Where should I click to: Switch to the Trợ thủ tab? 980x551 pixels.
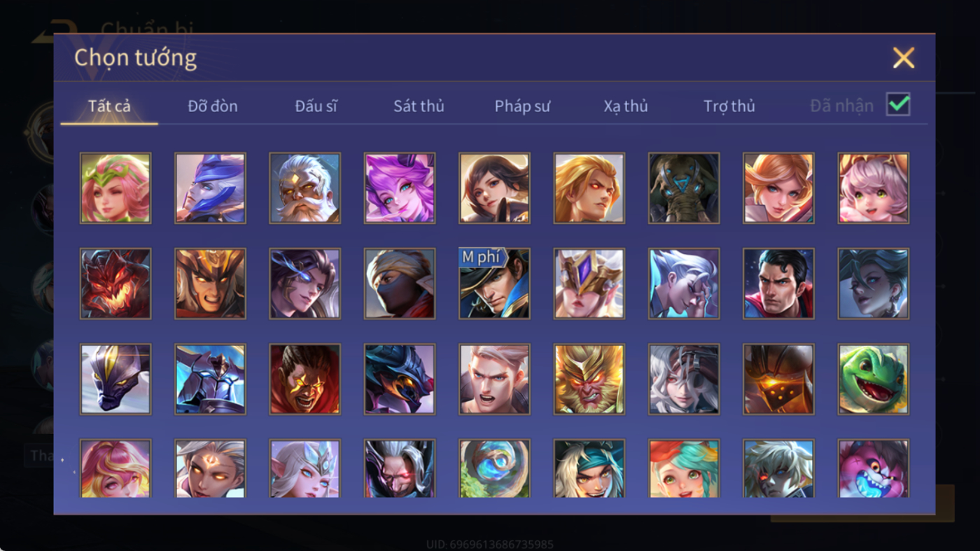pyautogui.click(x=729, y=106)
